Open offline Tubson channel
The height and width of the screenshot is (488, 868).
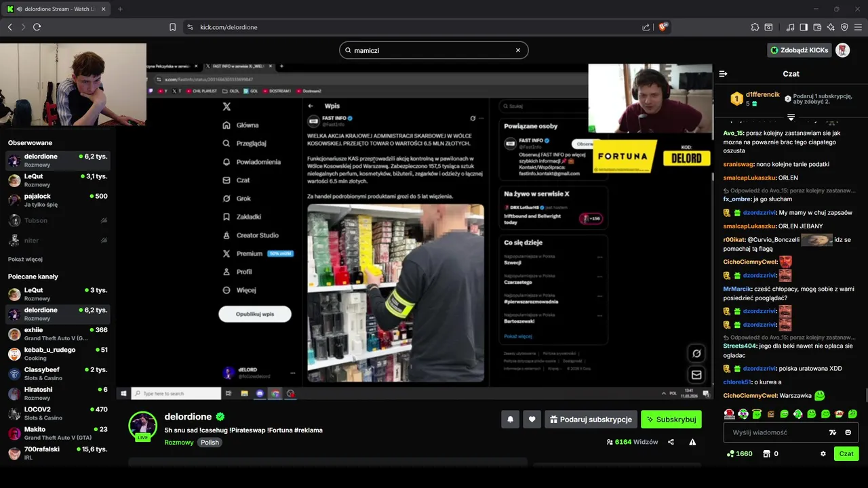pyautogui.click(x=58, y=220)
